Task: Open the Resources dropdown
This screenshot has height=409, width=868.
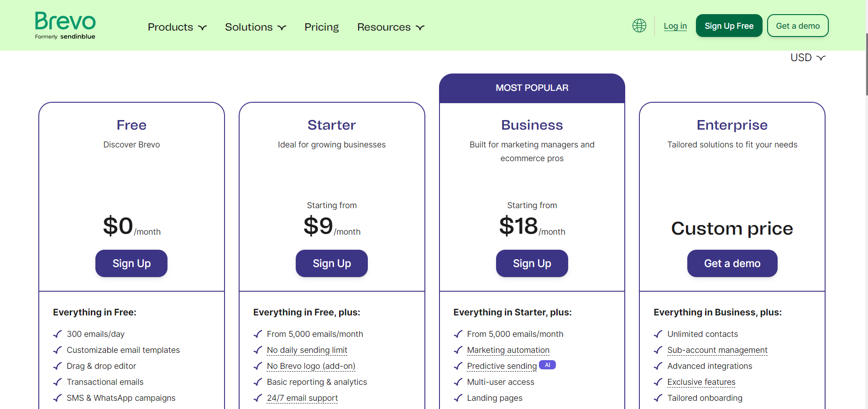Action: click(390, 27)
